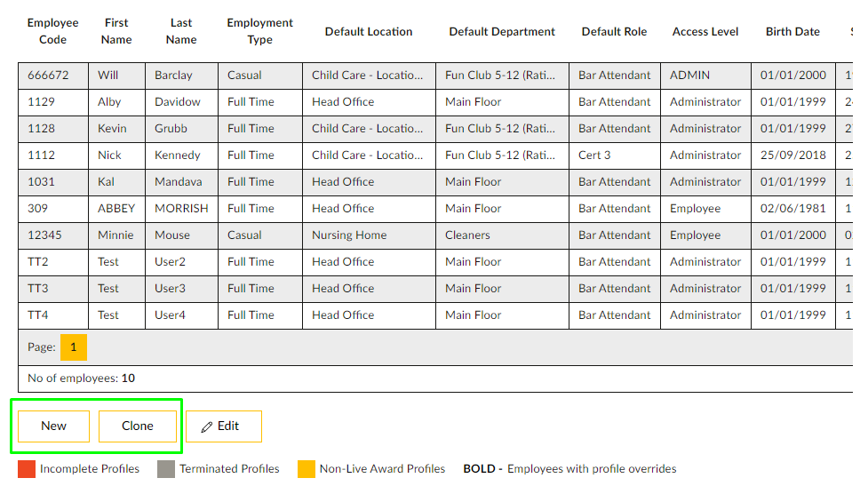Viewport: 868px width, 494px height.
Task: Click last name Kennedy
Action: click(177, 155)
